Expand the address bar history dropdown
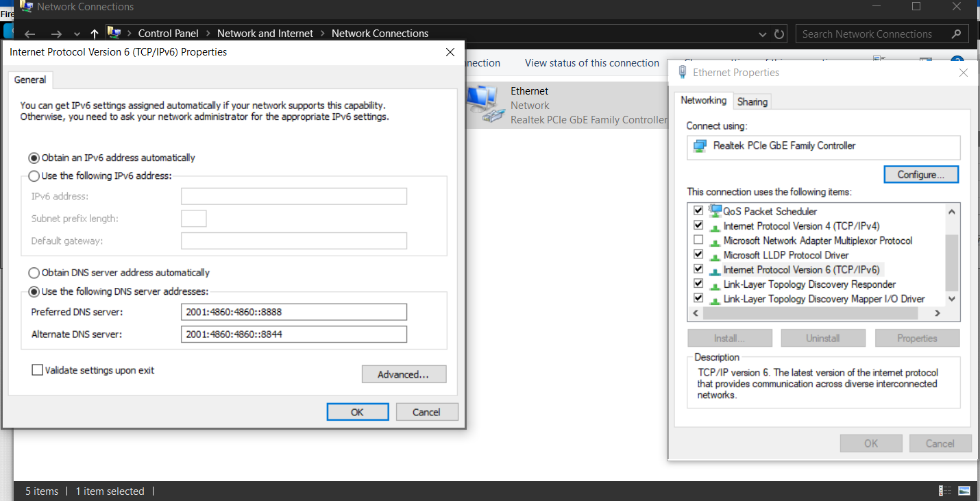The width and height of the screenshot is (980, 501). point(763,34)
